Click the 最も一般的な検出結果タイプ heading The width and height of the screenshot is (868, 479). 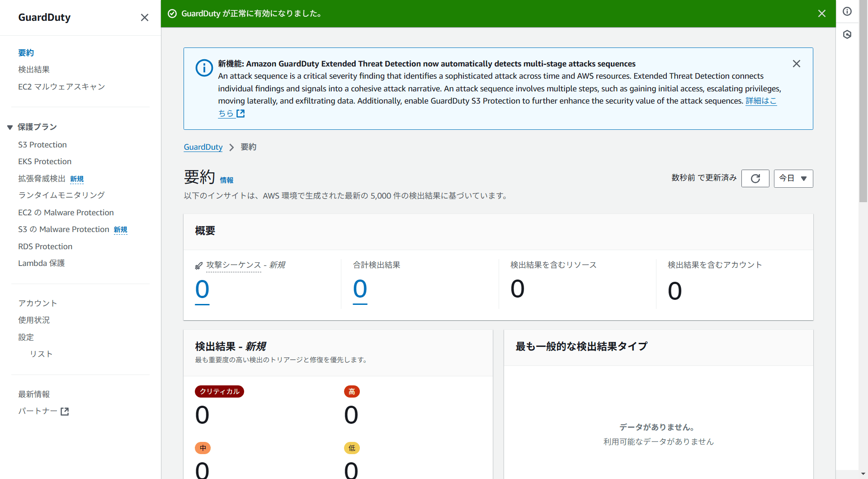(x=581, y=346)
